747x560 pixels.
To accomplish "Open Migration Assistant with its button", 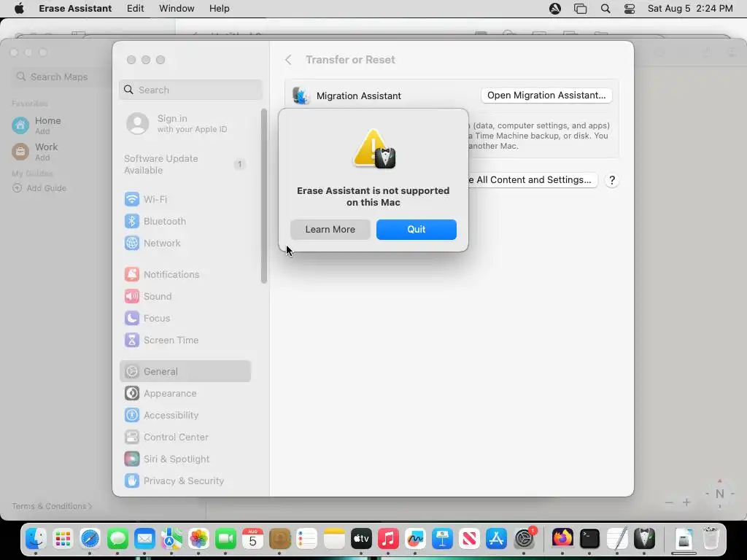I will [x=546, y=96].
